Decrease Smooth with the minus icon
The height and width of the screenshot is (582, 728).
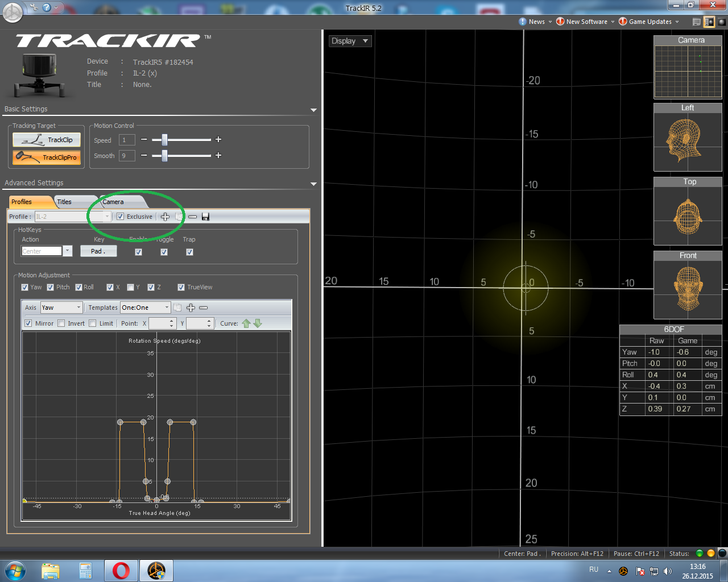coord(144,155)
